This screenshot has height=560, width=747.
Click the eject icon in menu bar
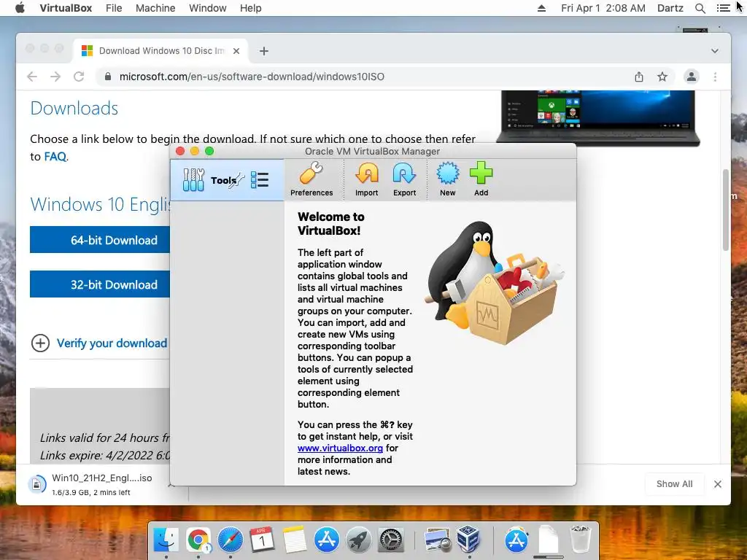(x=542, y=8)
